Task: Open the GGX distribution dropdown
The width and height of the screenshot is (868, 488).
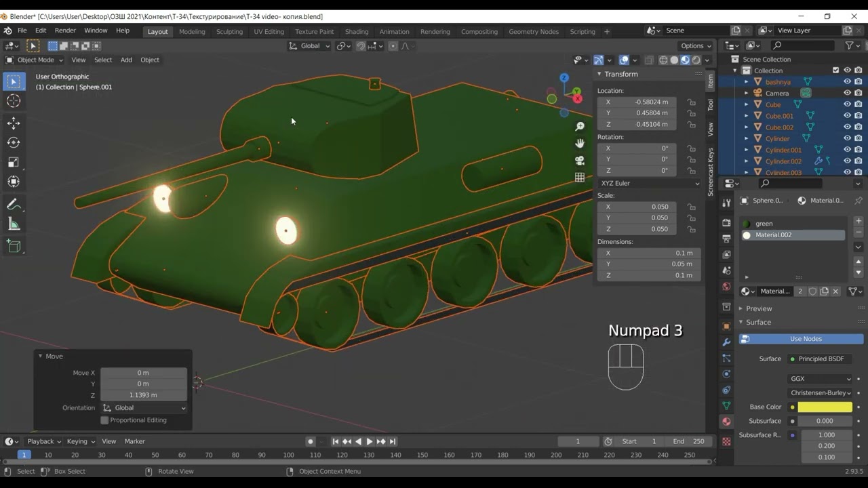Action: [821, 379]
